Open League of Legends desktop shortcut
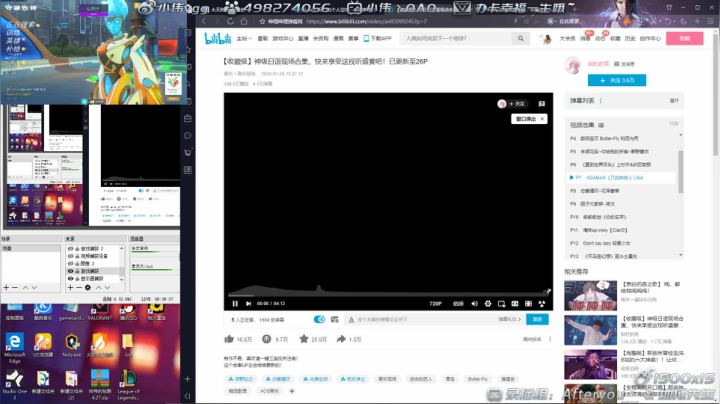 coord(128,385)
